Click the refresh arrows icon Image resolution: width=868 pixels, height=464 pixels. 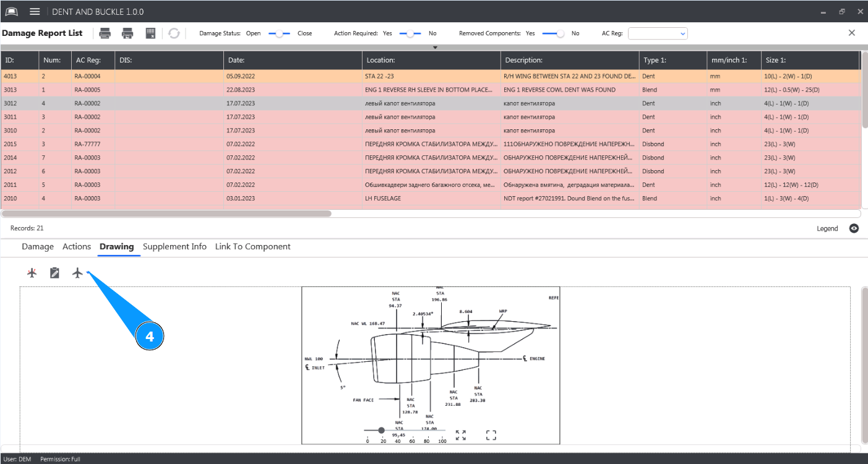click(174, 33)
